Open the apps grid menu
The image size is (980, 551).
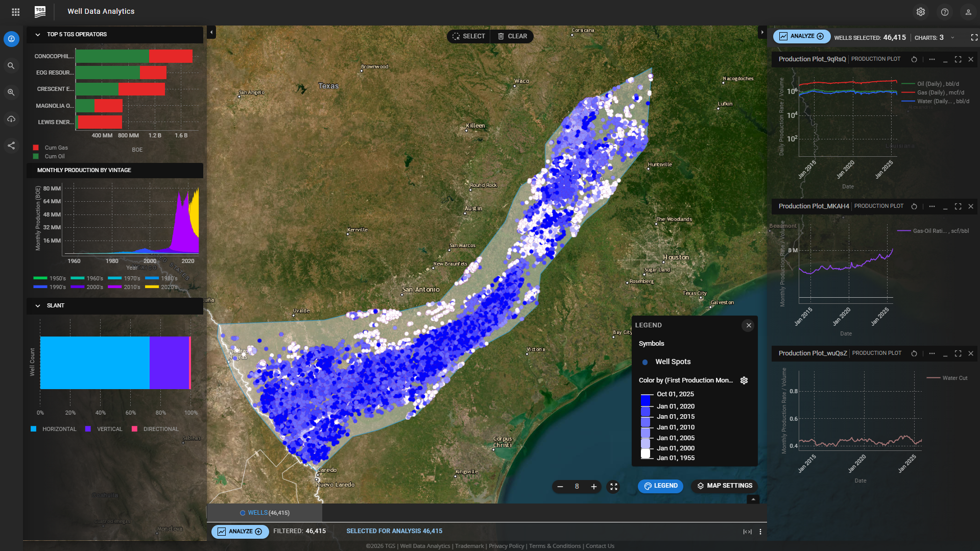click(16, 12)
